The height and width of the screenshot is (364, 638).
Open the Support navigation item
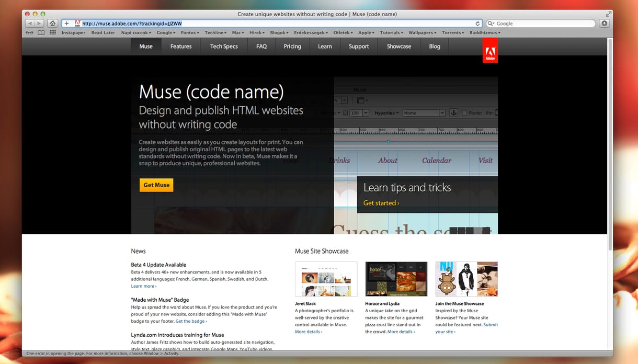(x=359, y=46)
